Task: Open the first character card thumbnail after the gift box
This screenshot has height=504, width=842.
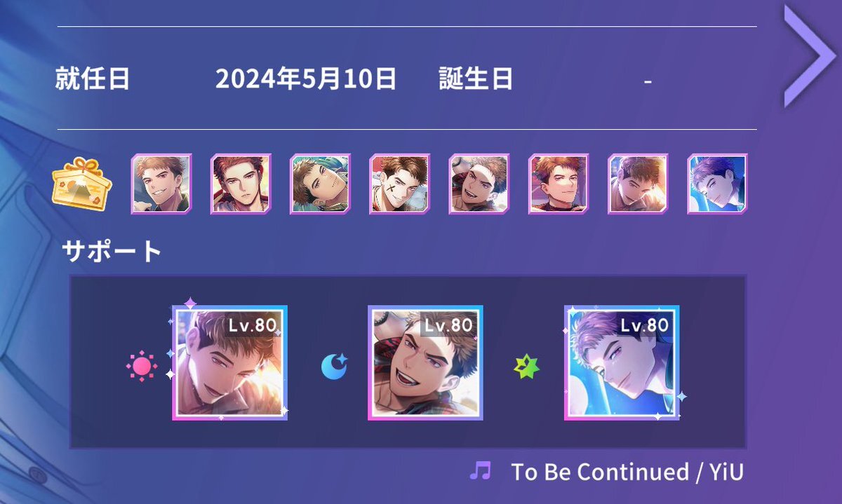Action: (161, 184)
